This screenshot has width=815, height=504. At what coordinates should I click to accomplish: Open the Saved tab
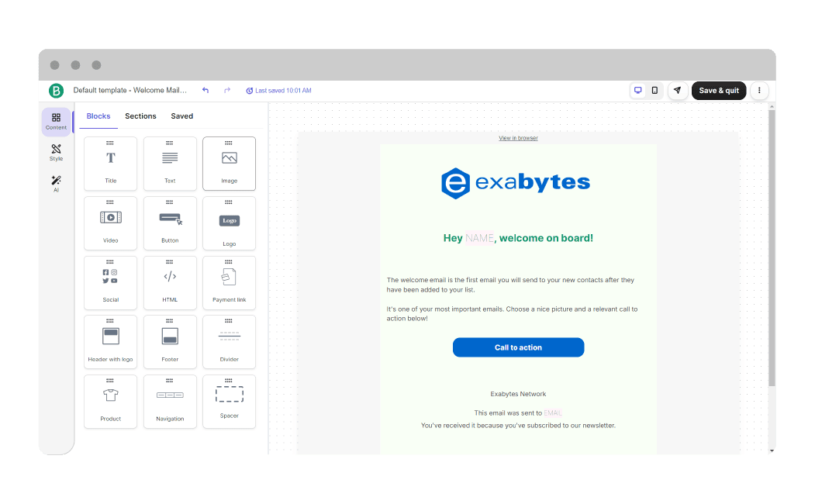[x=182, y=116]
